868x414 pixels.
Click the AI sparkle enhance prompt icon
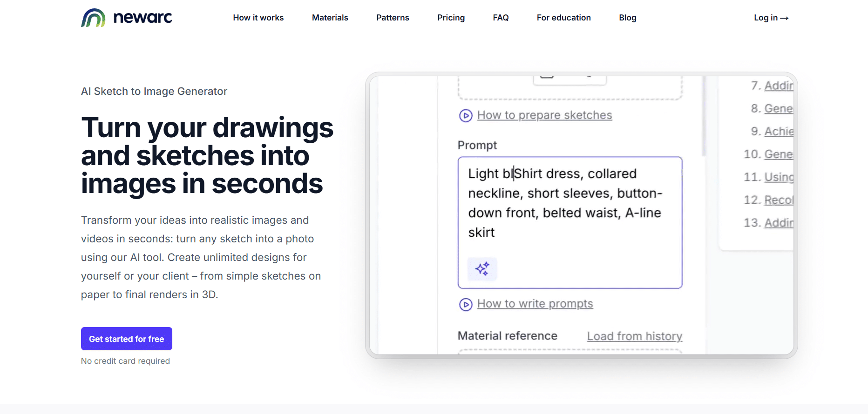[482, 269]
